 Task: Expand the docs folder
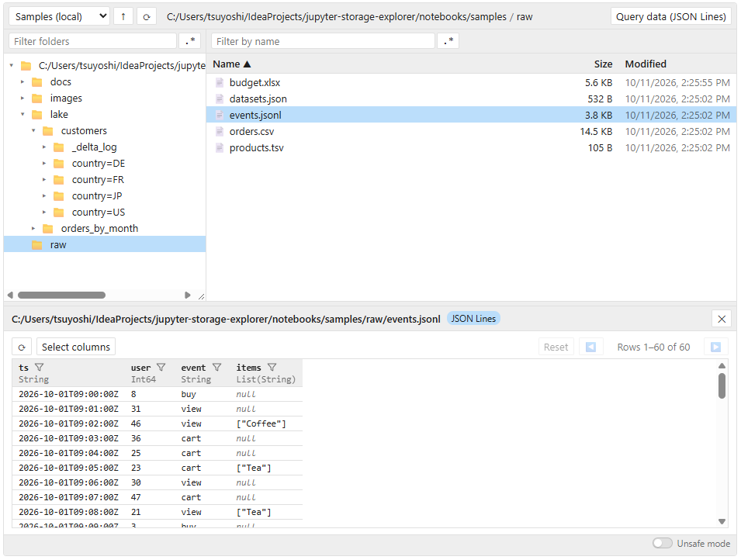pyautogui.click(x=23, y=82)
